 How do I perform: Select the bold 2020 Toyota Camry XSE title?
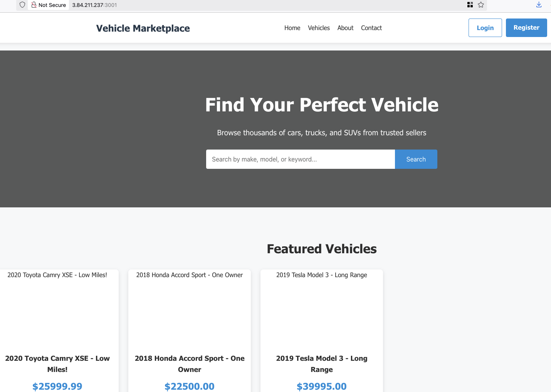[x=57, y=364]
